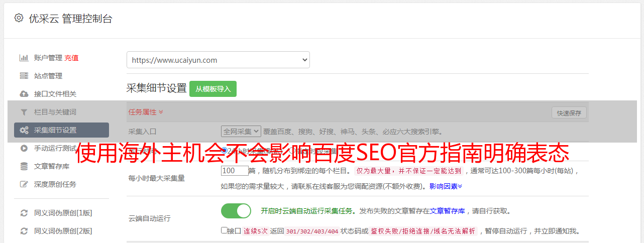
Task: Click the 每小时最大采集量 row label
Action: coord(157,178)
